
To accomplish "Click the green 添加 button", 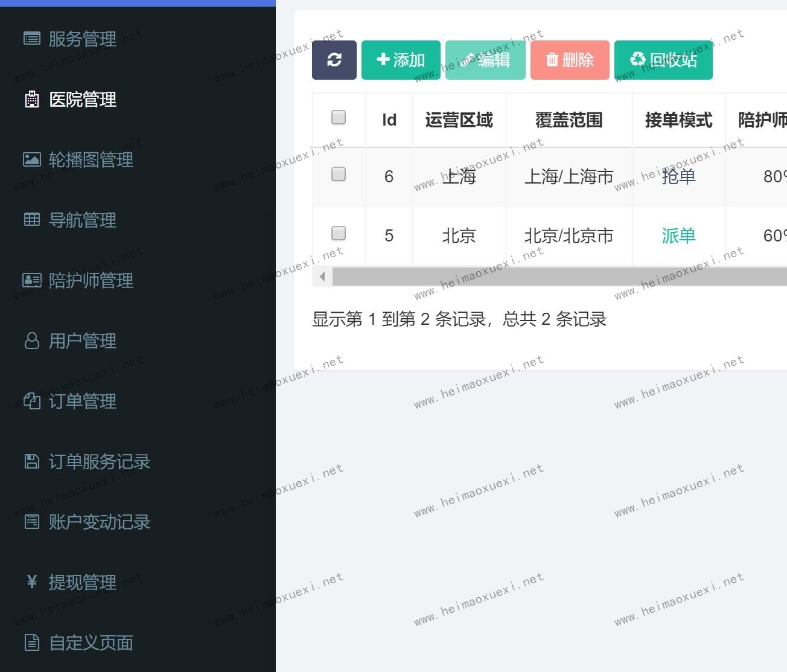I will [x=401, y=60].
